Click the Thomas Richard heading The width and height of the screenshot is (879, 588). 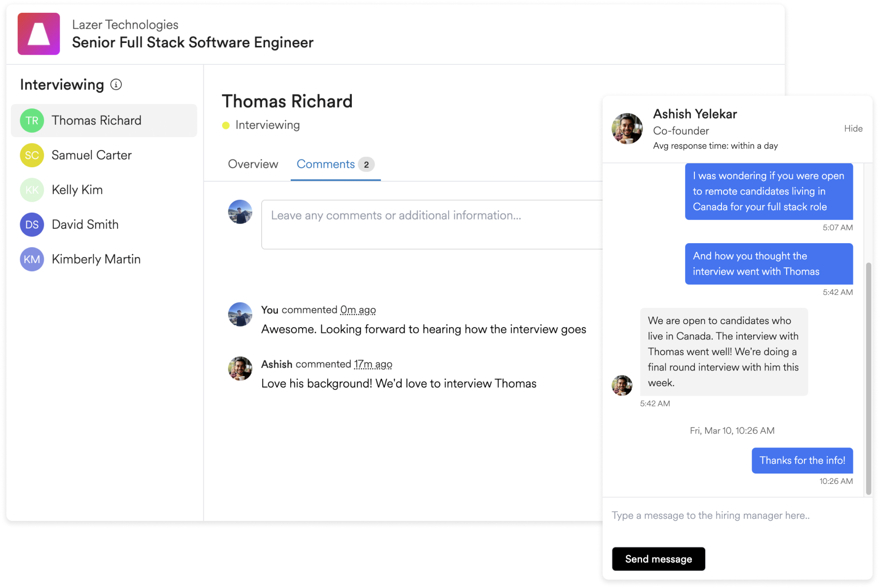click(287, 102)
